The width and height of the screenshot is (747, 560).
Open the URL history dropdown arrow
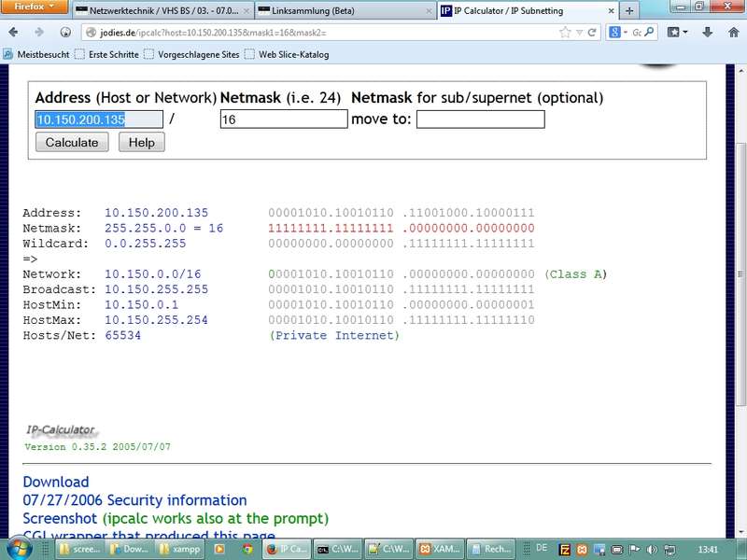(x=579, y=33)
